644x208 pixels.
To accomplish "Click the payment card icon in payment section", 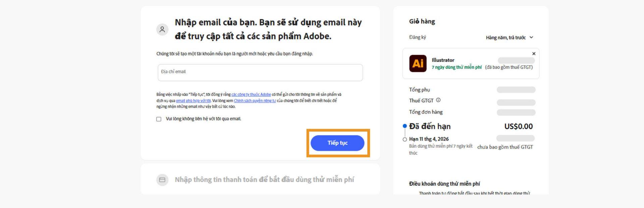I will tap(162, 180).
